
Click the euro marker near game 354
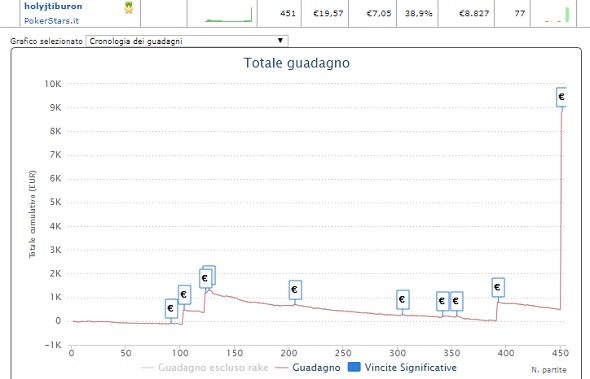456,301
